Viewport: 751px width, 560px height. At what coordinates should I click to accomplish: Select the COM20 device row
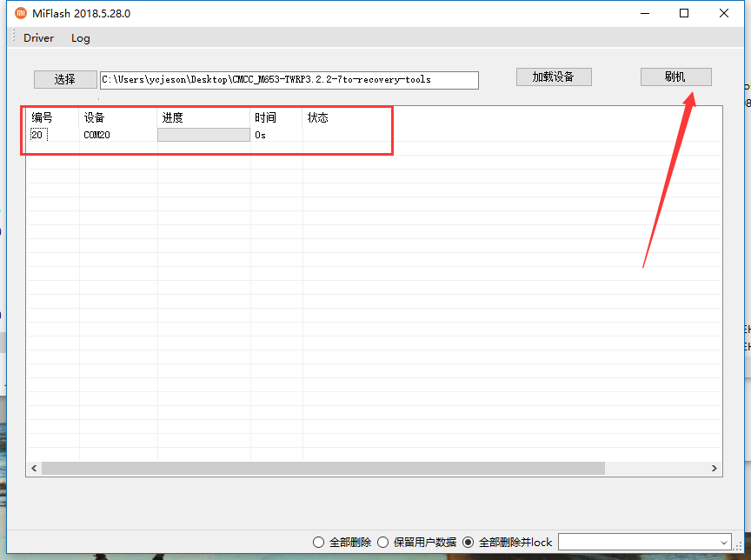pos(96,135)
